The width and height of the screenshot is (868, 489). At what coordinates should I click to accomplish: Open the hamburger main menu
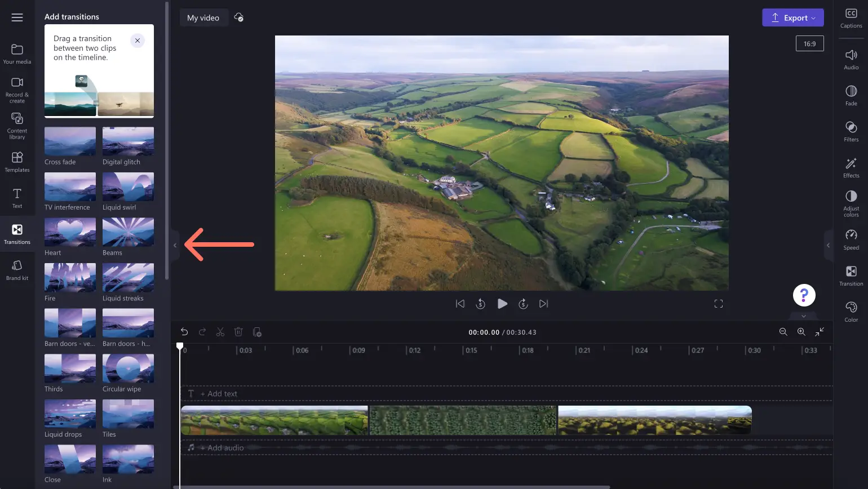(17, 17)
